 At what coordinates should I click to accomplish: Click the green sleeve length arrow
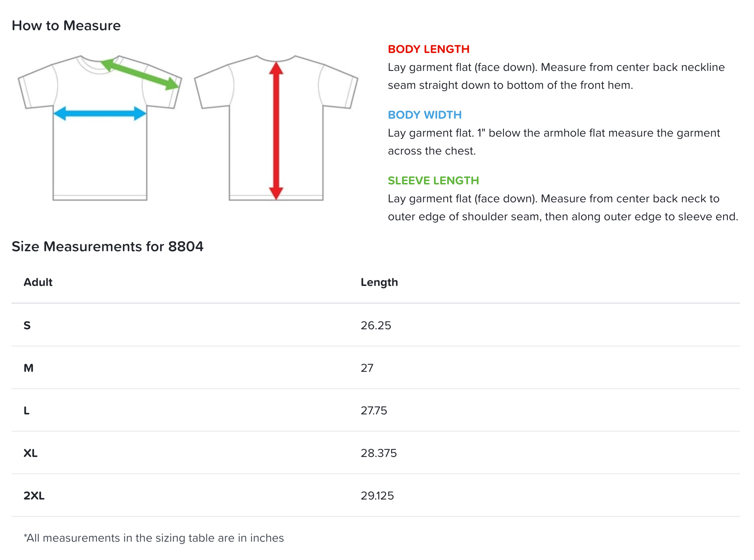[140, 75]
